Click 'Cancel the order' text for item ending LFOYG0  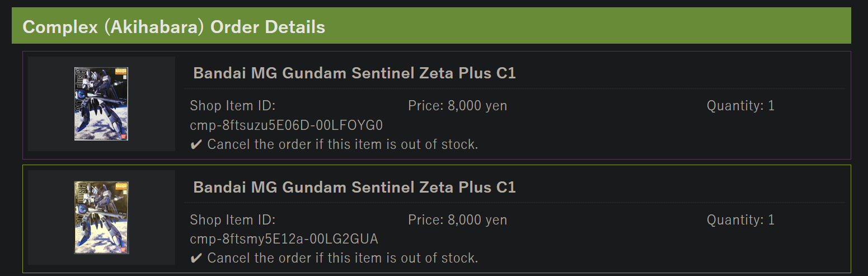tap(342, 145)
